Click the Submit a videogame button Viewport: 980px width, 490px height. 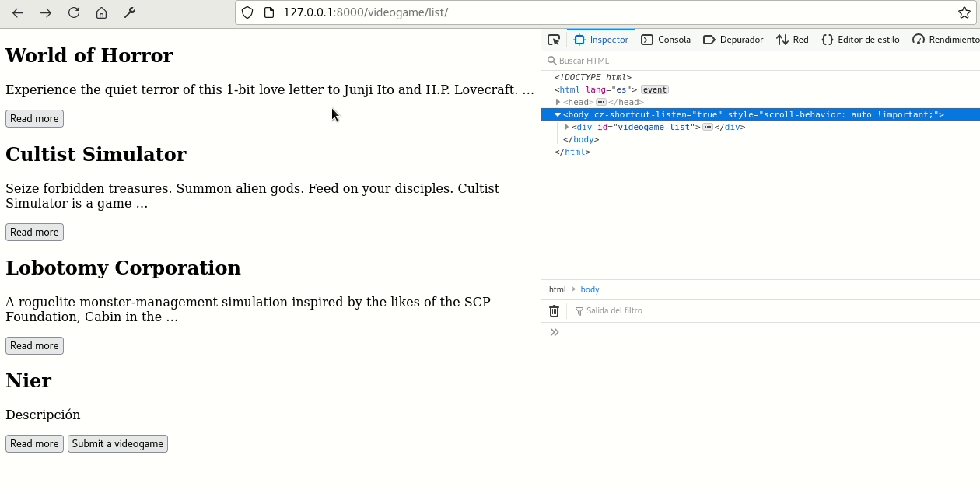(x=117, y=443)
